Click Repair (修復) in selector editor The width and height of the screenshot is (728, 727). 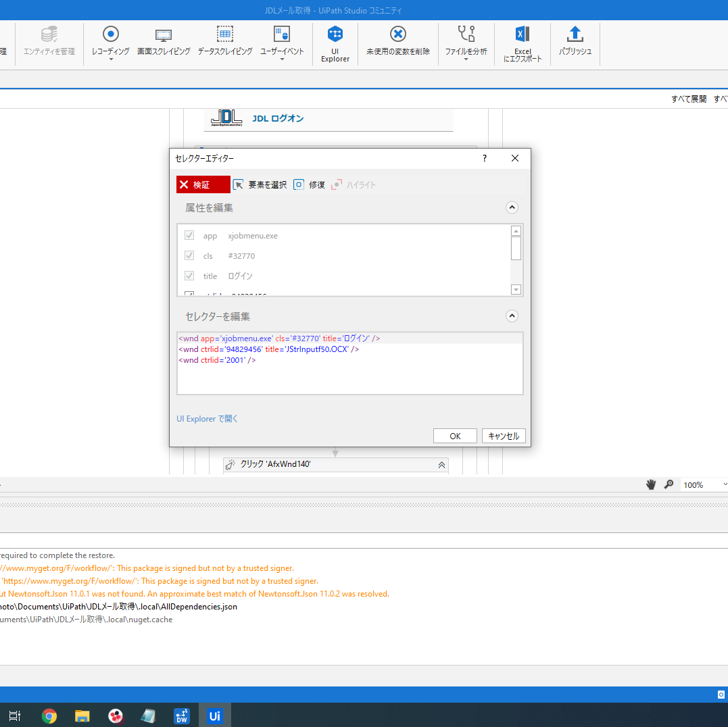309,184
